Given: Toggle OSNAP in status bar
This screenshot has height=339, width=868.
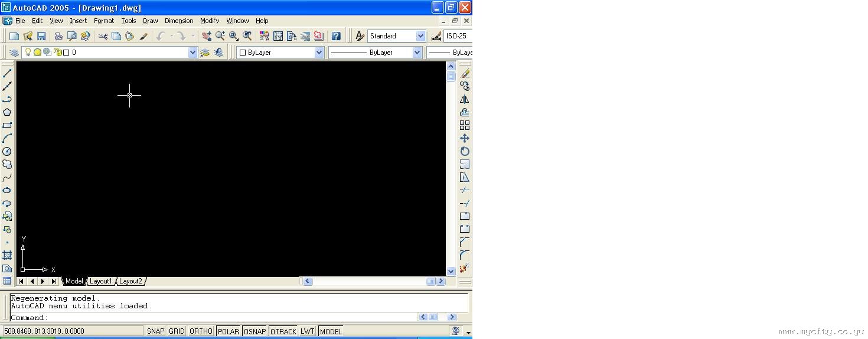Looking at the screenshot, I should 255,331.
